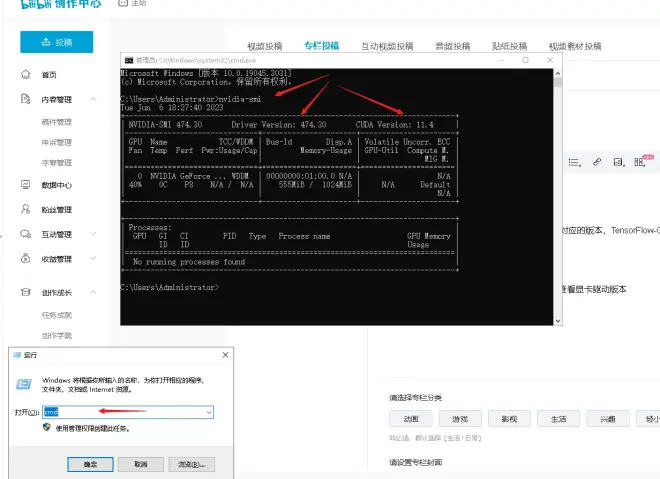This screenshot has height=479, width=660.
Task: Switch to 贴纸投稿 tab
Action: [509, 46]
